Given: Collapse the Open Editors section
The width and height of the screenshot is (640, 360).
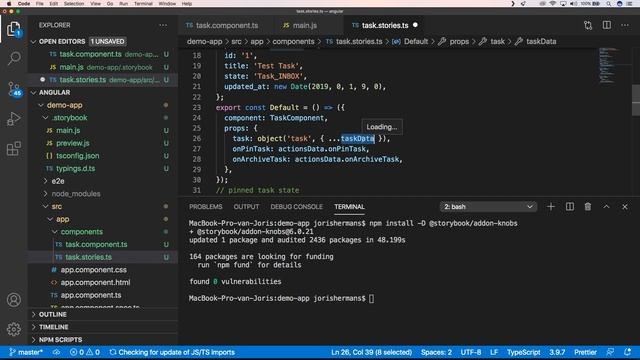Looking at the screenshot, I should coord(33,42).
